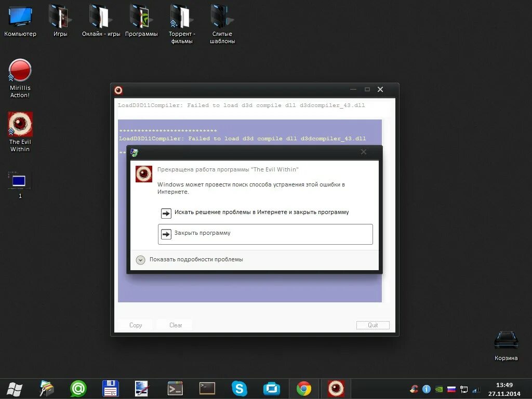Open the clock showing 13:49
532x399 pixels.
[504, 389]
